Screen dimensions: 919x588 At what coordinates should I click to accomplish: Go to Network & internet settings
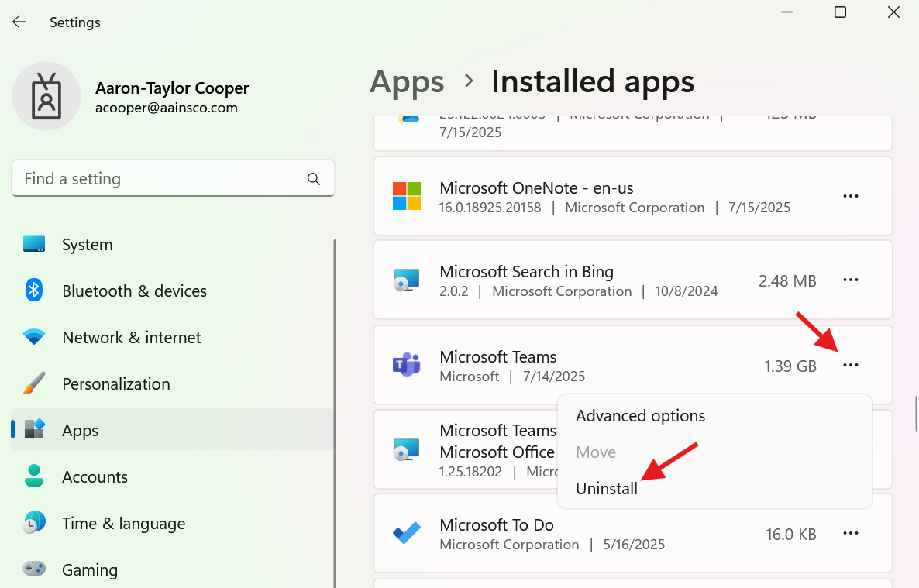point(131,338)
